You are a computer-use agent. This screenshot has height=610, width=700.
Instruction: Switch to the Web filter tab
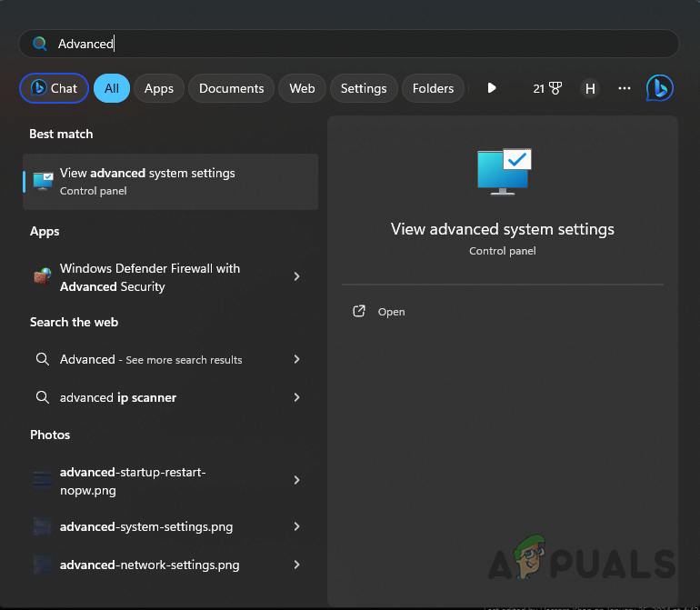[302, 88]
